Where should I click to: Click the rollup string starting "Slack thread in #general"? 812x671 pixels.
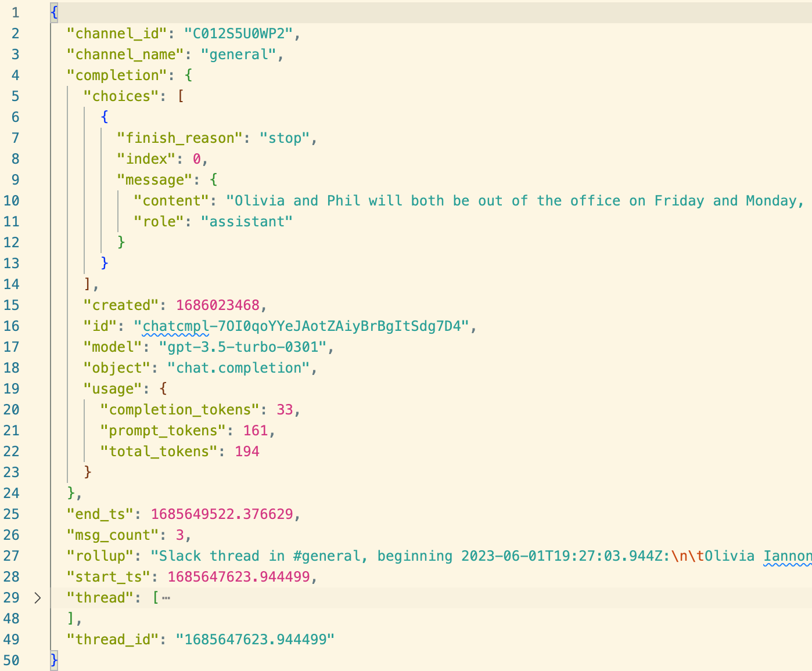tap(482, 556)
